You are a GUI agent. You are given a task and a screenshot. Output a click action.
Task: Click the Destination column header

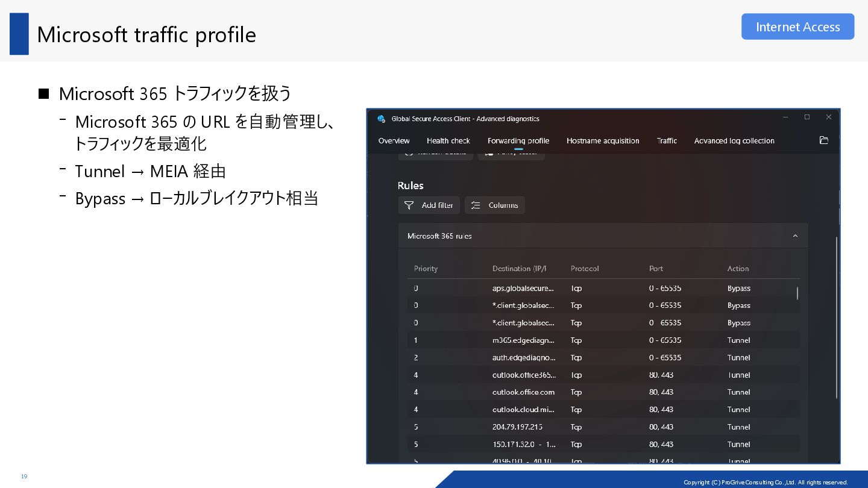pyautogui.click(x=519, y=269)
